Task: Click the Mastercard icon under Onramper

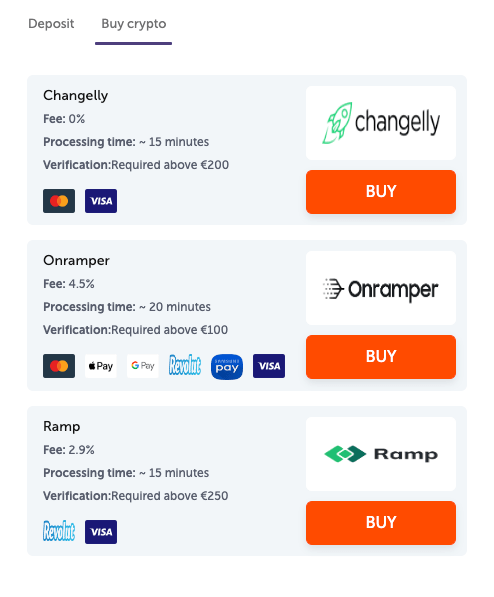Action: coord(59,366)
